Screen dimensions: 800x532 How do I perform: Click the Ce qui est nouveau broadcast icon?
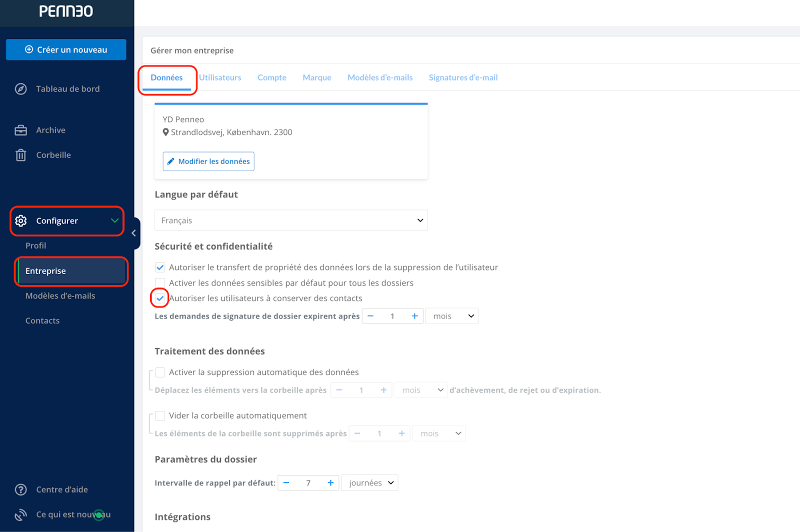(x=20, y=514)
